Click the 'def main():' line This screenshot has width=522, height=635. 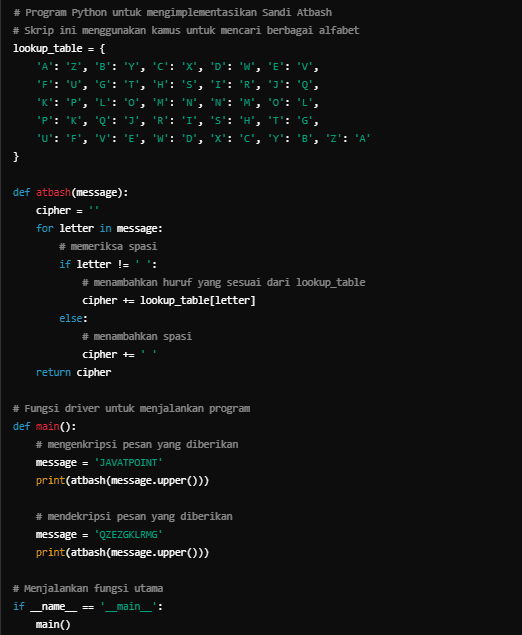(45, 426)
